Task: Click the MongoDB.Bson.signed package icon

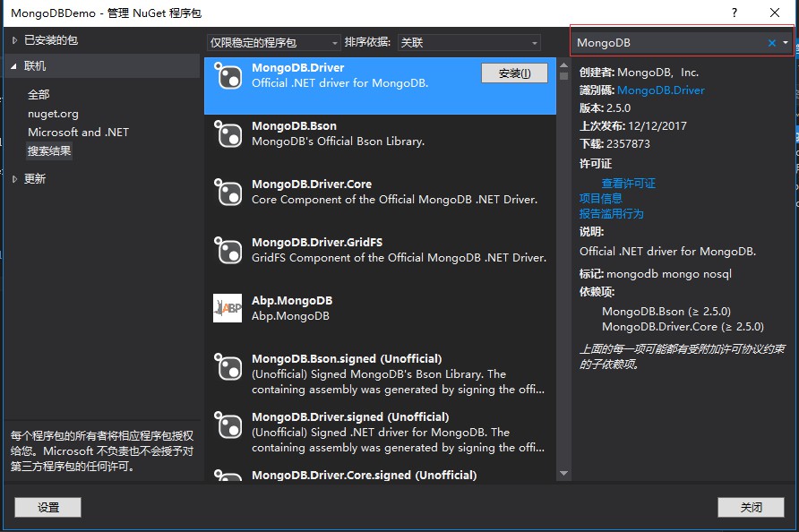Action: click(x=228, y=366)
